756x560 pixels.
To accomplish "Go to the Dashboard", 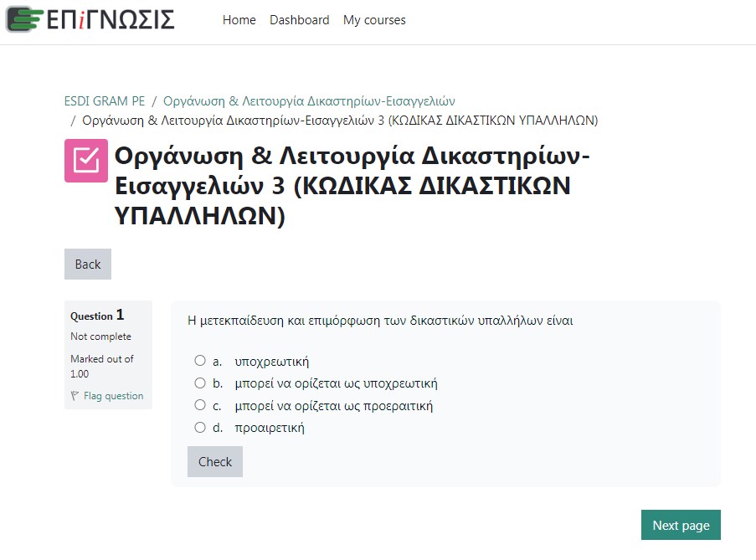I will point(300,20).
